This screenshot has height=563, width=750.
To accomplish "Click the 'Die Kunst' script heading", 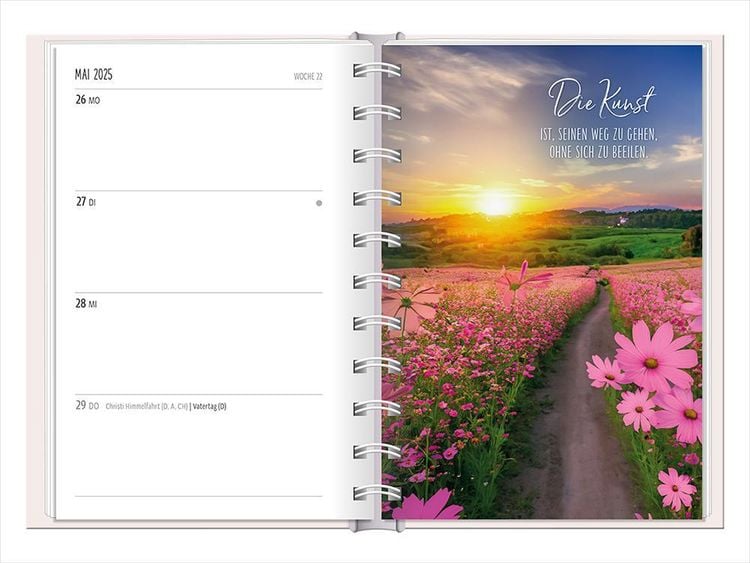I will 602,99.
